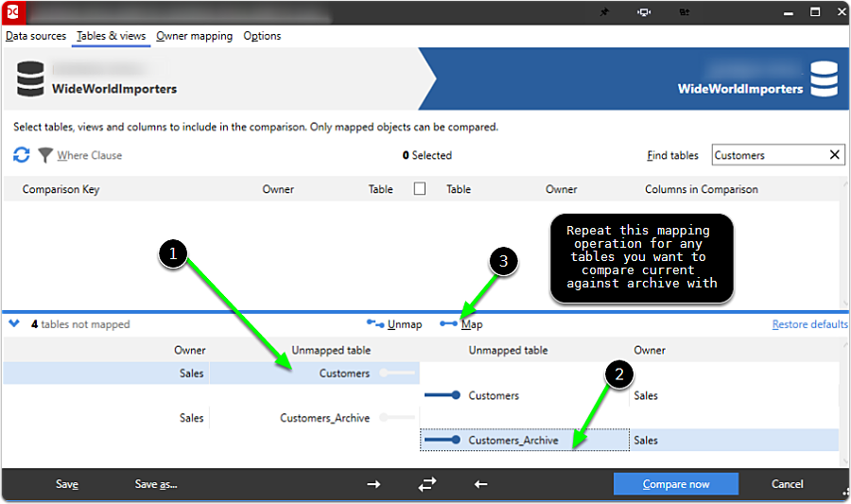Click the target database icon on right
This screenshot has height=504, width=851.
click(x=824, y=78)
